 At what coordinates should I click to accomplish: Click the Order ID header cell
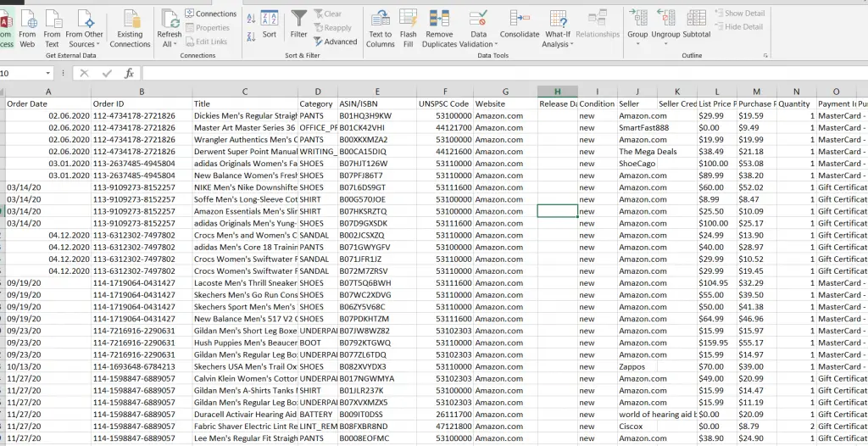142,103
